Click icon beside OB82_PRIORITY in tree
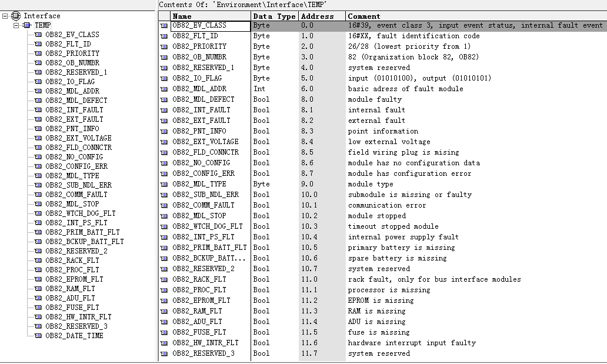The image size is (607, 364). pyautogui.click(x=38, y=54)
